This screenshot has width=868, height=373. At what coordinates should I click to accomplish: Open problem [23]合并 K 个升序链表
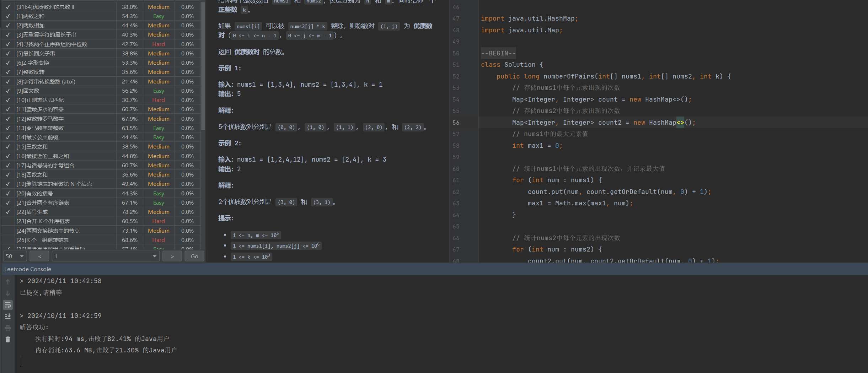pos(43,221)
